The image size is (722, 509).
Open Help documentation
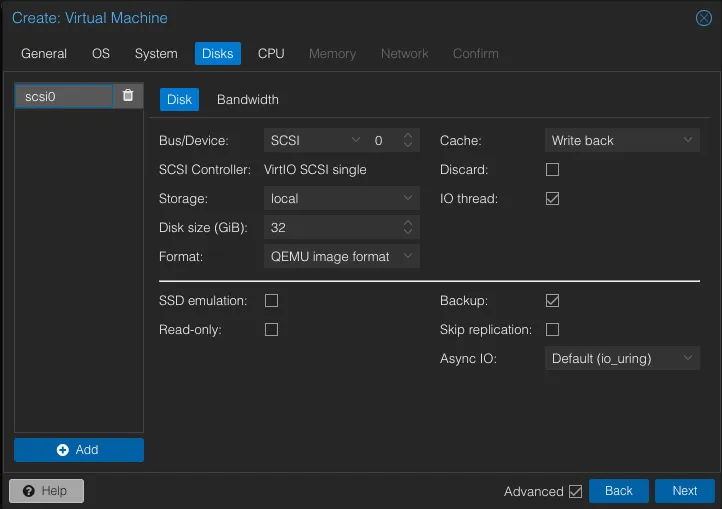point(46,491)
